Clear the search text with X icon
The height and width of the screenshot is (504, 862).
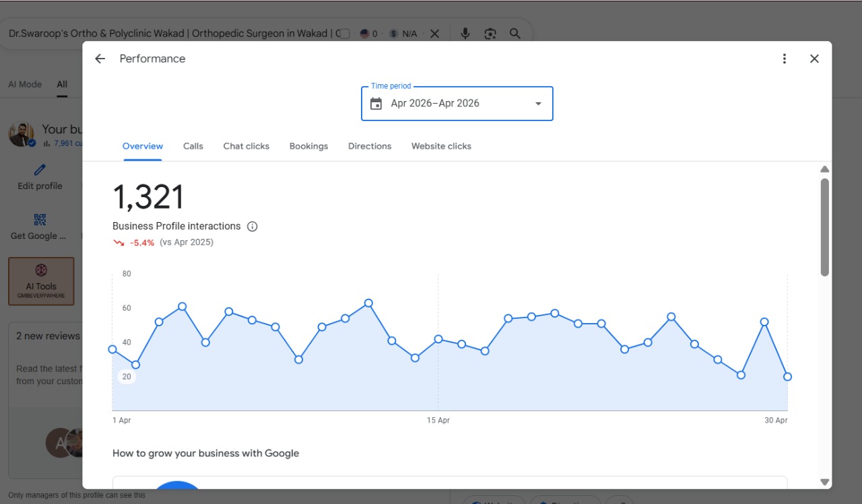click(x=434, y=34)
